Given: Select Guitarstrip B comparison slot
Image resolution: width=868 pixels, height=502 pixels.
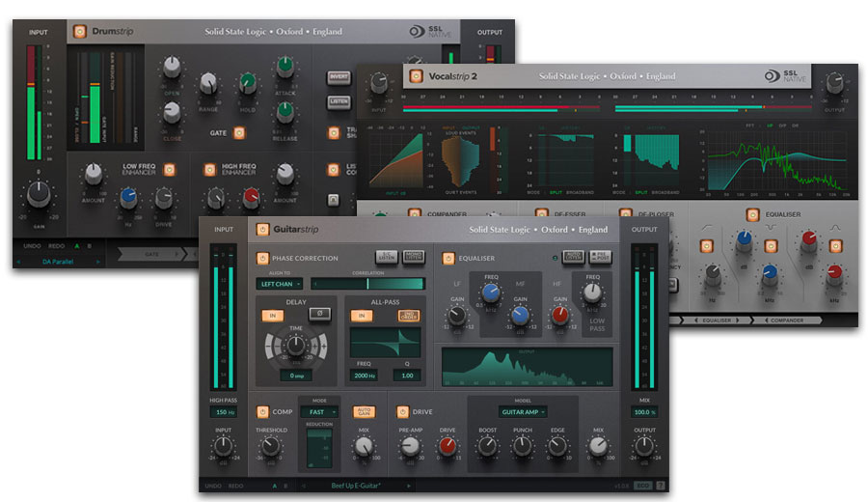Looking at the screenshot, I should tap(285, 486).
